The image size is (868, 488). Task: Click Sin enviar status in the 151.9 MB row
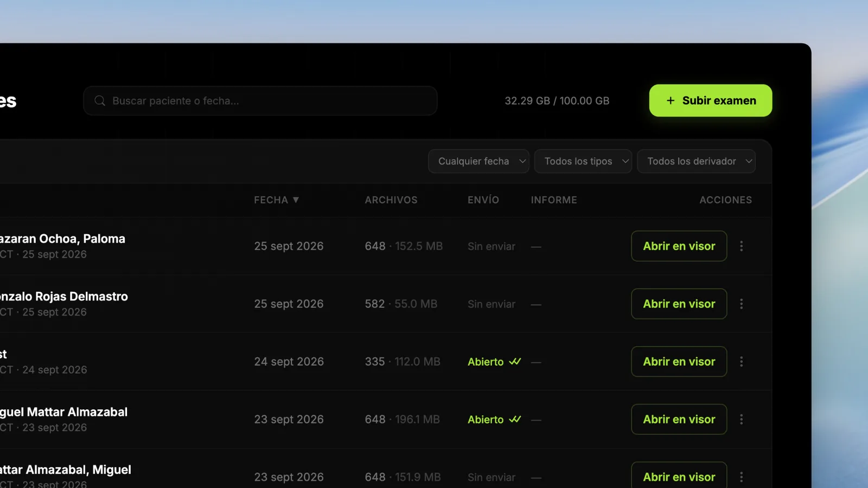point(492,478)
